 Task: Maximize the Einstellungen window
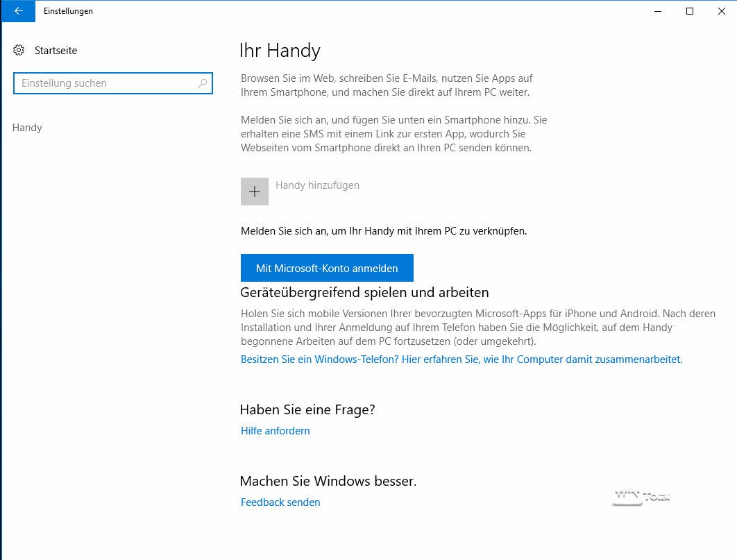[690, 11]
